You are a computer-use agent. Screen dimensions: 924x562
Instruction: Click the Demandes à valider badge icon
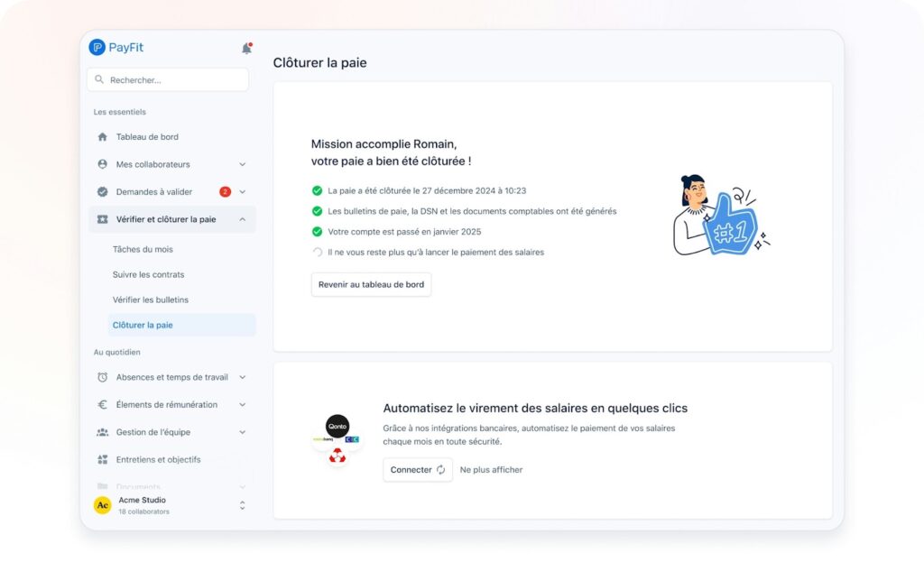tap(102, 192)
